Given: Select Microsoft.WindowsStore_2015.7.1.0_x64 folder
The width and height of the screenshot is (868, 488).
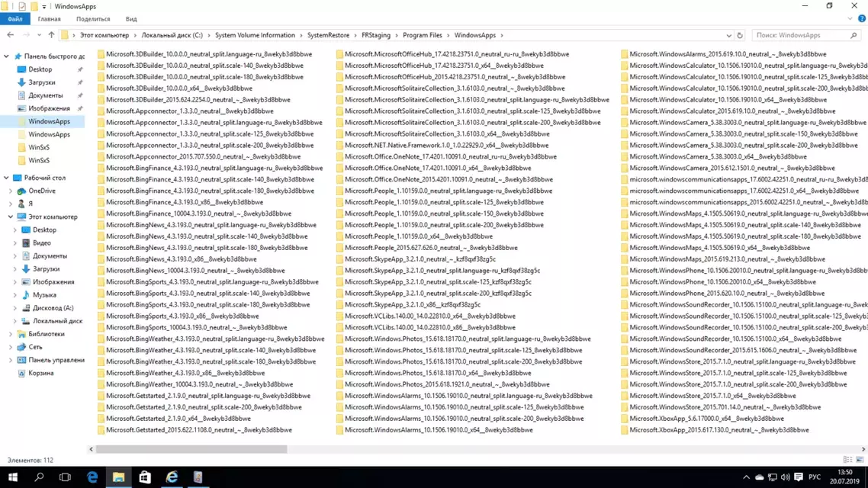Looking at the screenshot, I should pos(712,396).
